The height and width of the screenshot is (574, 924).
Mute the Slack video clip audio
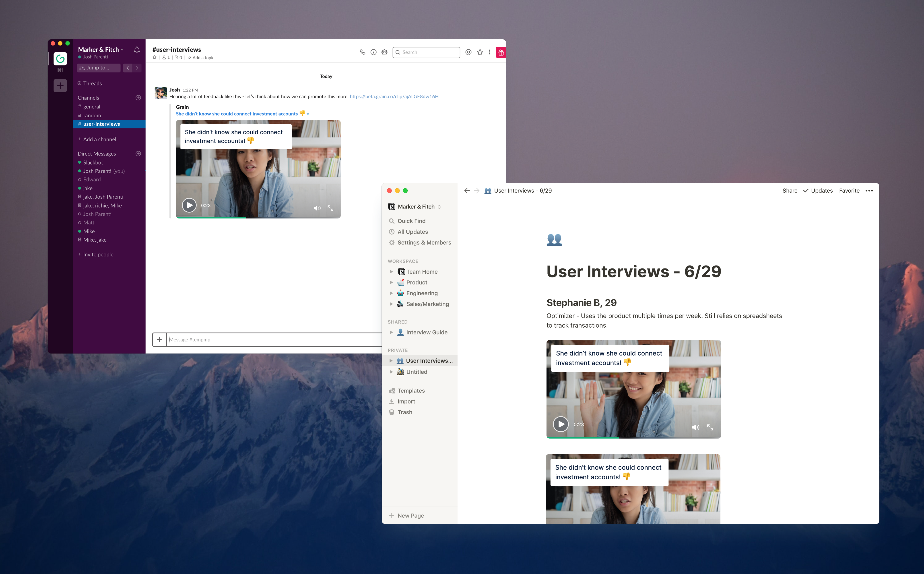tap(317, 208)
